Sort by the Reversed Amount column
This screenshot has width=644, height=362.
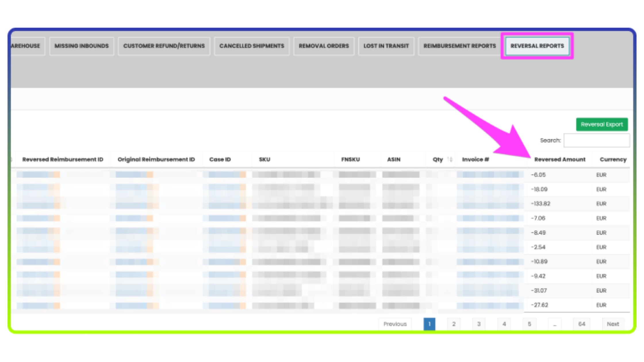pyautogui.click(x=560, y=159)
